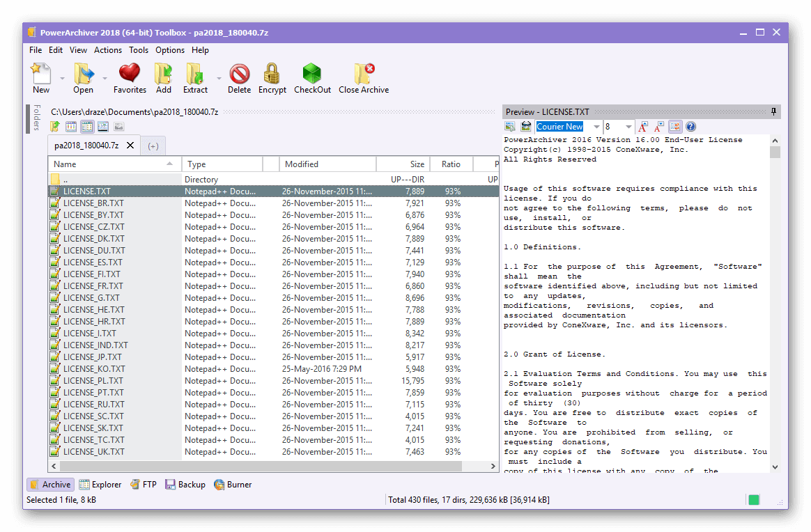Select file LICENSE_BR.TXT
Viewport: 811px width, 532px height.
274,203
